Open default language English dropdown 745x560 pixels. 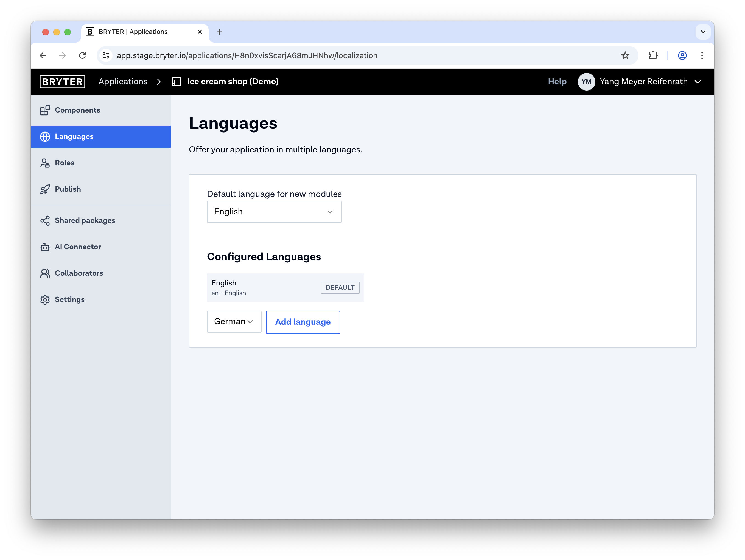pos(274,212)
